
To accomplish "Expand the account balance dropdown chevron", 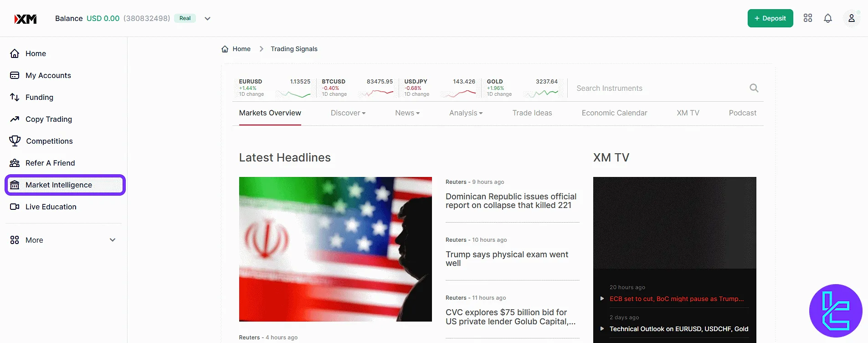I will click(x=207, y=19).
